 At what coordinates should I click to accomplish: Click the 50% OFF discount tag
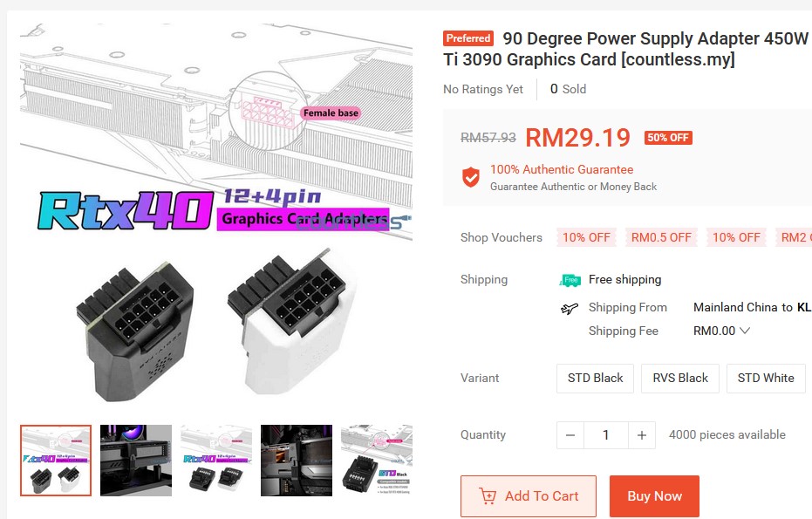pyautogui.click(x=668, y=137)
